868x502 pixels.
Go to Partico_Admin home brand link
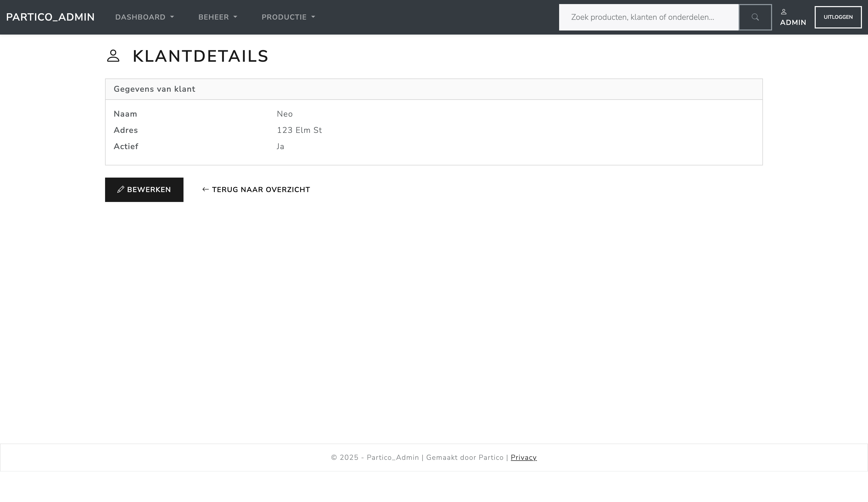click(50, 17)
